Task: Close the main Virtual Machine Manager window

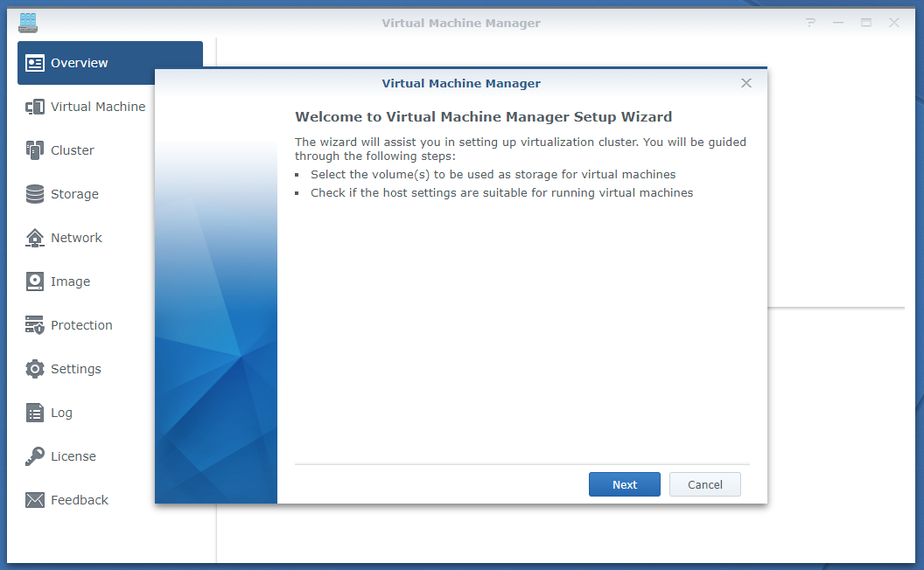Action: pos(894,23)
